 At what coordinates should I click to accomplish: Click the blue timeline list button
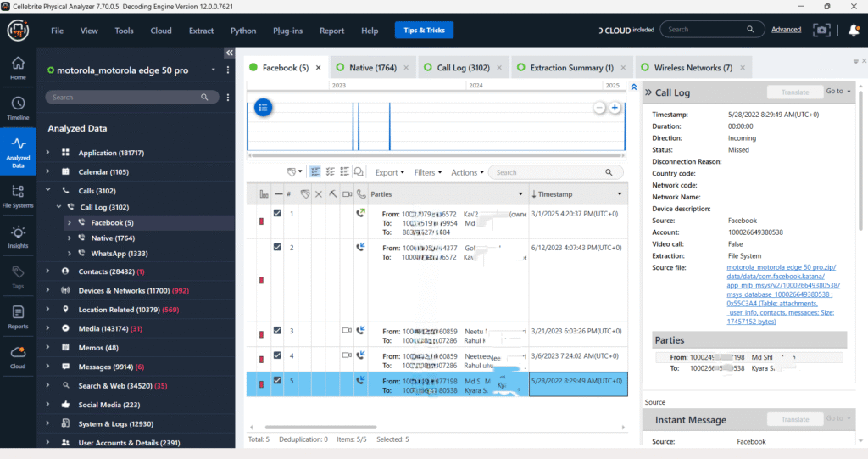pos(263,108)
